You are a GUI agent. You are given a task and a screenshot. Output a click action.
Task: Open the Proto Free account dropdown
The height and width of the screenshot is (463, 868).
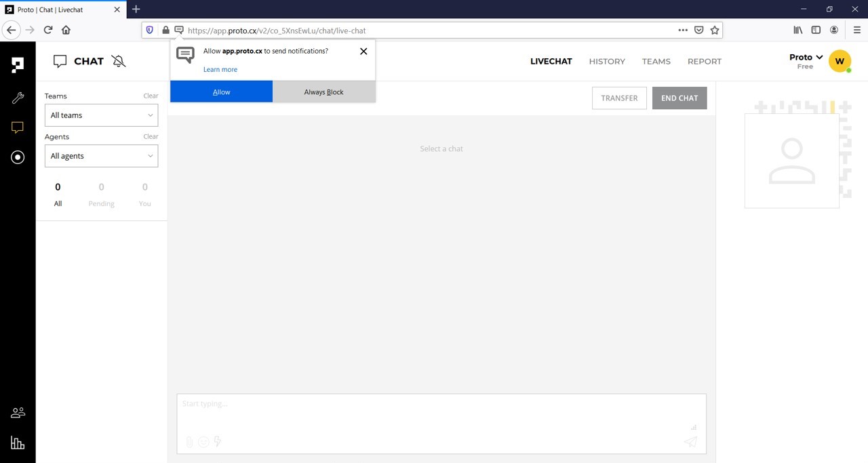[x=806, y=61]
